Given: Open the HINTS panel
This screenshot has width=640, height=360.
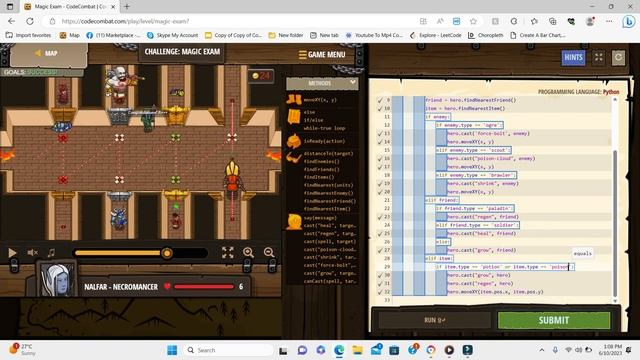Looking at the screenshot, I should coord(573,58).
